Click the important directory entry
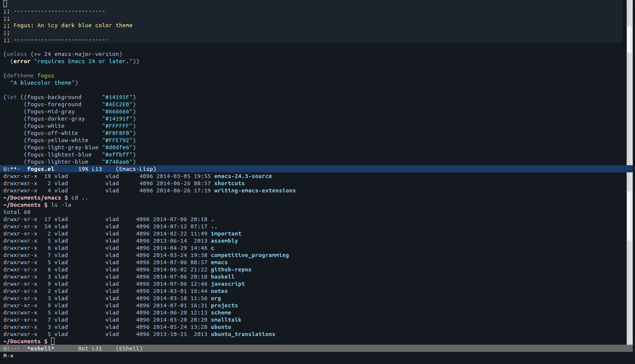The image size is (635, 364). point(226,234)
